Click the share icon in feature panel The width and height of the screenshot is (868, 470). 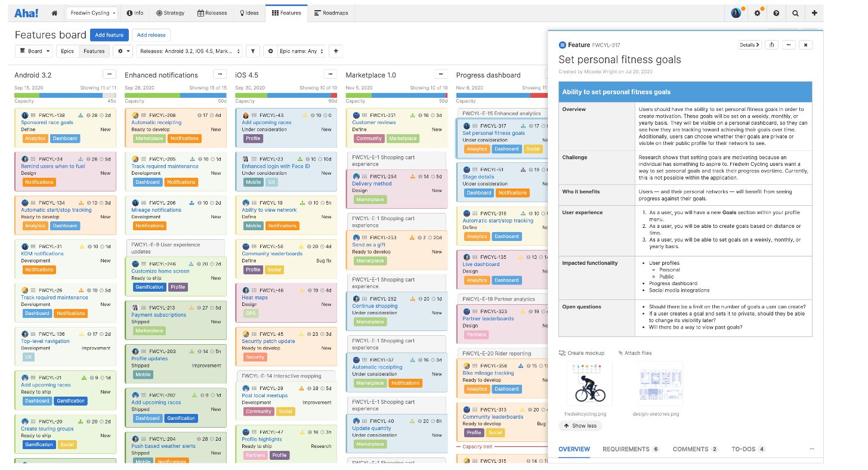pos(771,45)
